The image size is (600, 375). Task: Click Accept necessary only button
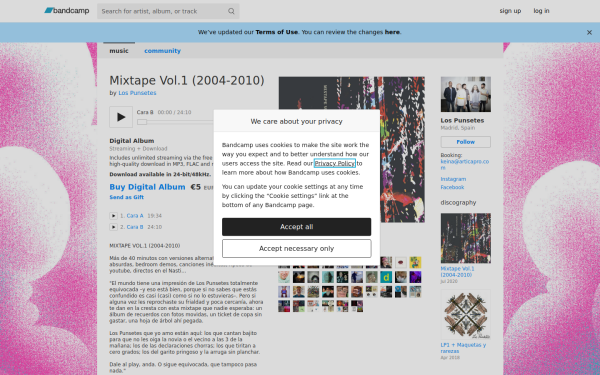(x=296, y=249)
